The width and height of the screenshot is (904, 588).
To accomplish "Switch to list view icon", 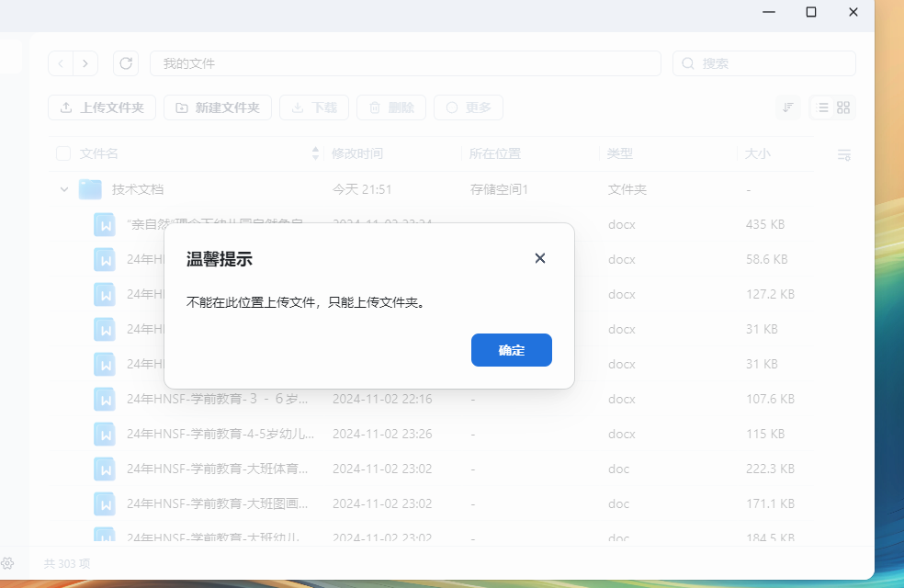I will coord(822,107).
